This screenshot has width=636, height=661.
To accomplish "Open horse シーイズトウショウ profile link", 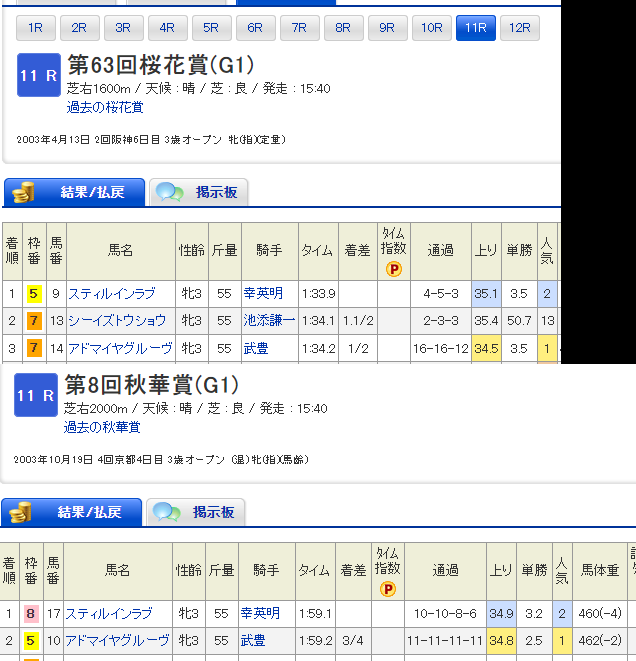I will coord(117,321).
